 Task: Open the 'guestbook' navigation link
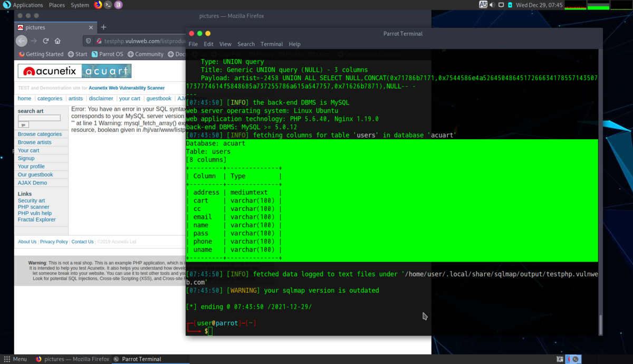(x=159, y=99)
